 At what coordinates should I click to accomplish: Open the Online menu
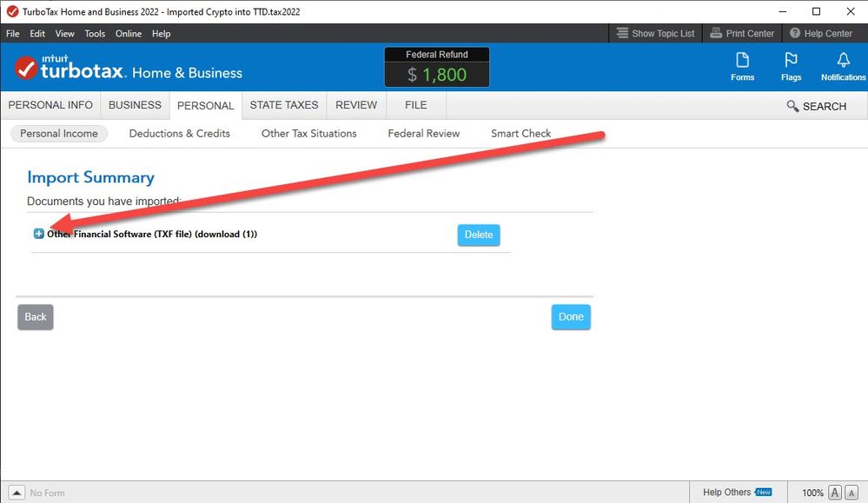[129, 34]
